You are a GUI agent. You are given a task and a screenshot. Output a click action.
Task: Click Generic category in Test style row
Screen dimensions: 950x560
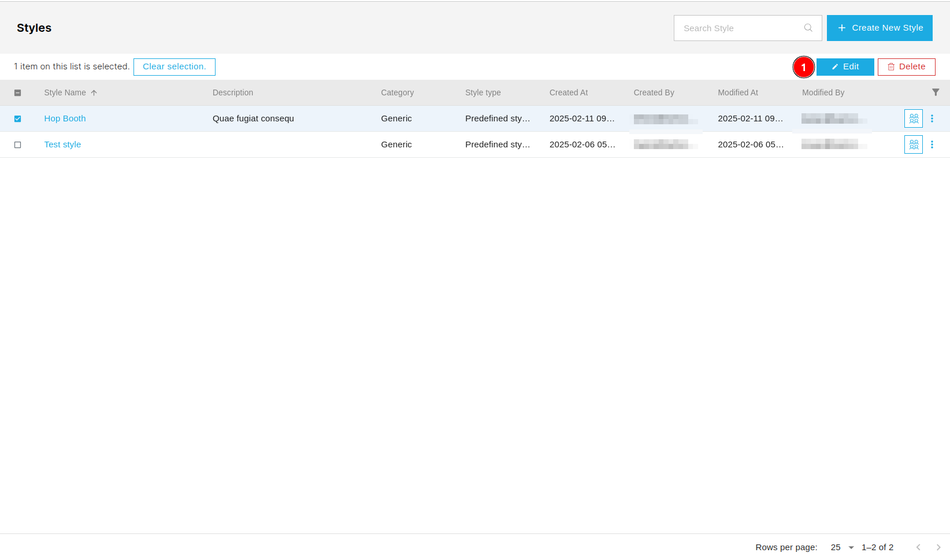[x=396, y=144]
